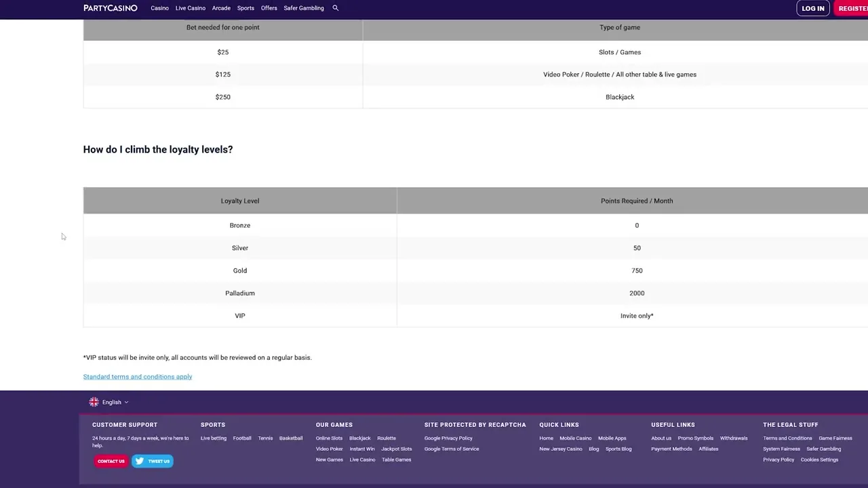Select the Bronze loyalty level cell
Screen dimensions: 868x488
tap(240, 225)
